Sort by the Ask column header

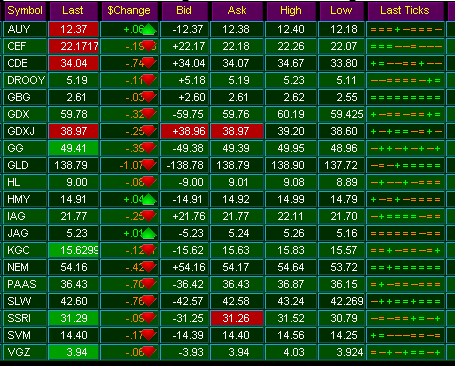(x=237, y=11)
